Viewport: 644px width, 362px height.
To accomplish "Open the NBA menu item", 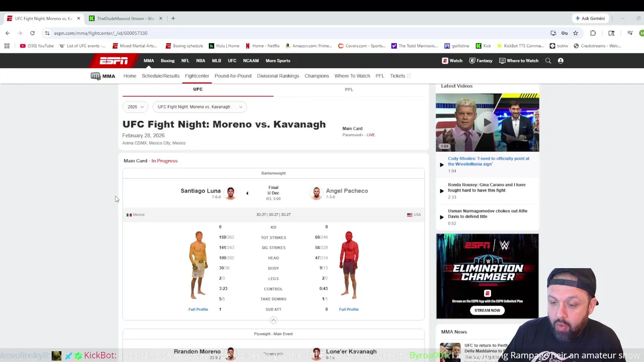I will tap(201, 61).
